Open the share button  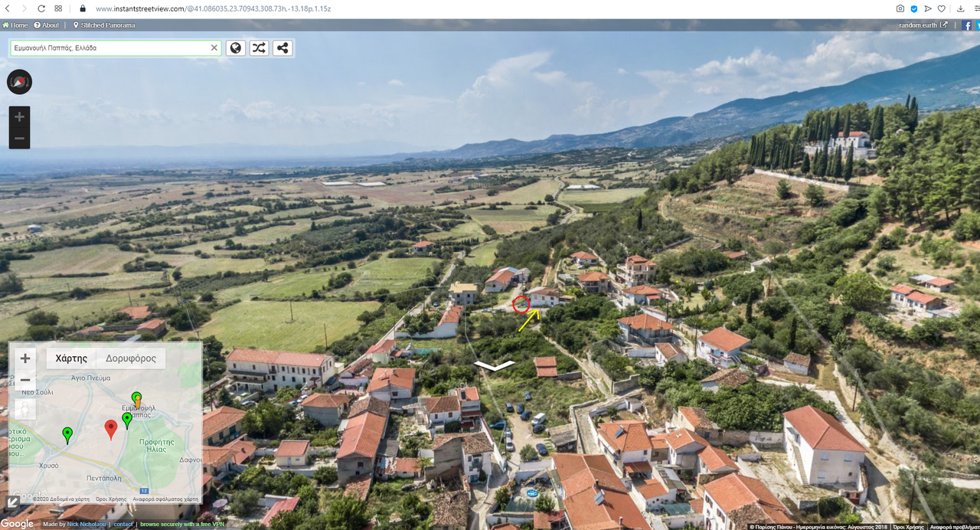click(x=283, y=47)
